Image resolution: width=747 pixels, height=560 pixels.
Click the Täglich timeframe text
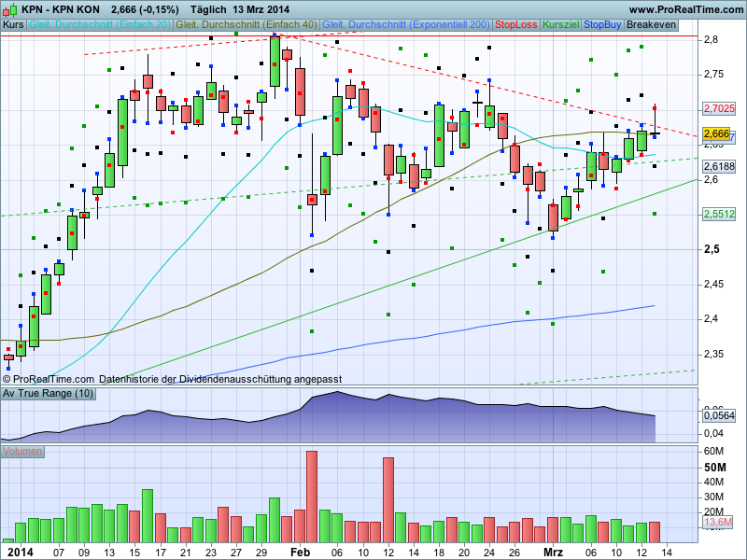[209, 9]
